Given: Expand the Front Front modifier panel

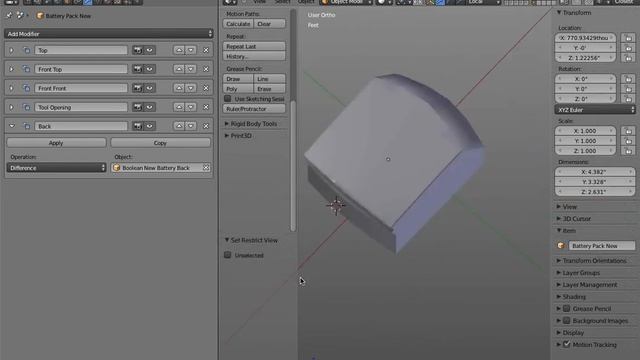Looking at the screenshot, I should [11, 88].
